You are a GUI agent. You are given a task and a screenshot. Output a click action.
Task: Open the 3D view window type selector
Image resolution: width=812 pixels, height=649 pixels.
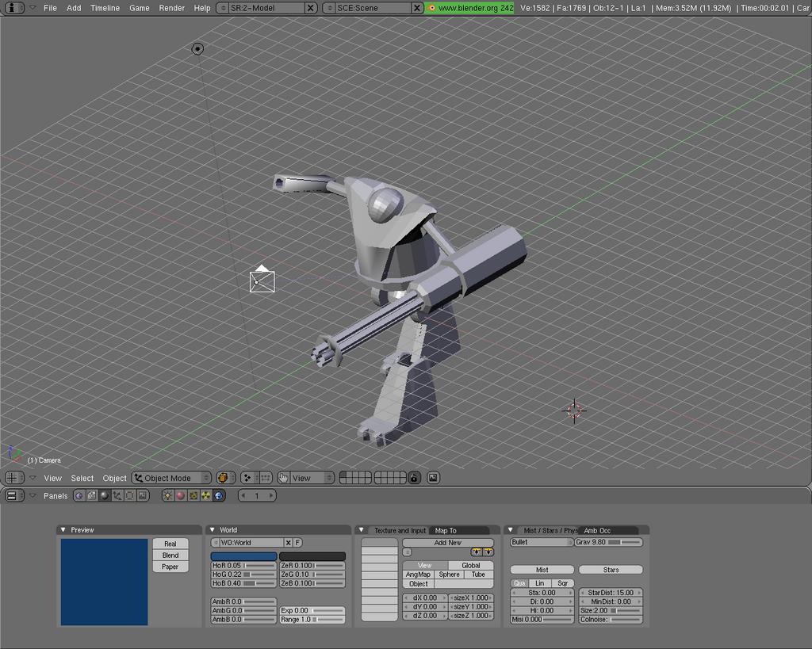coord(13,478)
